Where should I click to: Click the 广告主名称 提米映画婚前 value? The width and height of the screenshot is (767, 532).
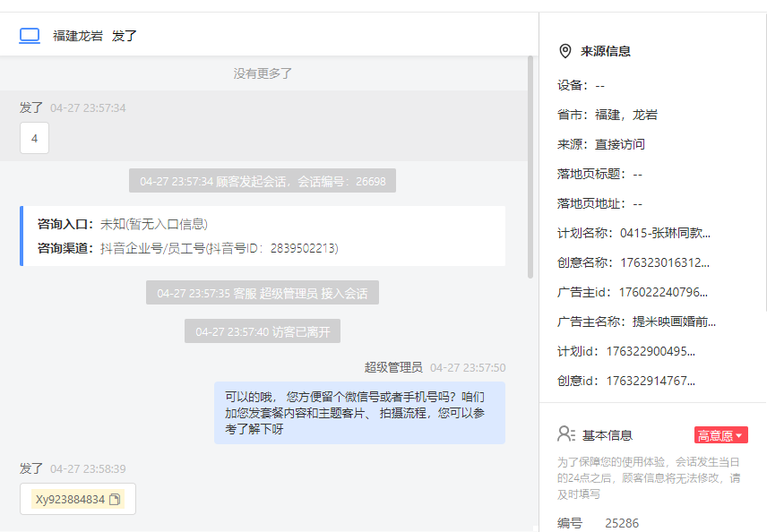[674, 322]
